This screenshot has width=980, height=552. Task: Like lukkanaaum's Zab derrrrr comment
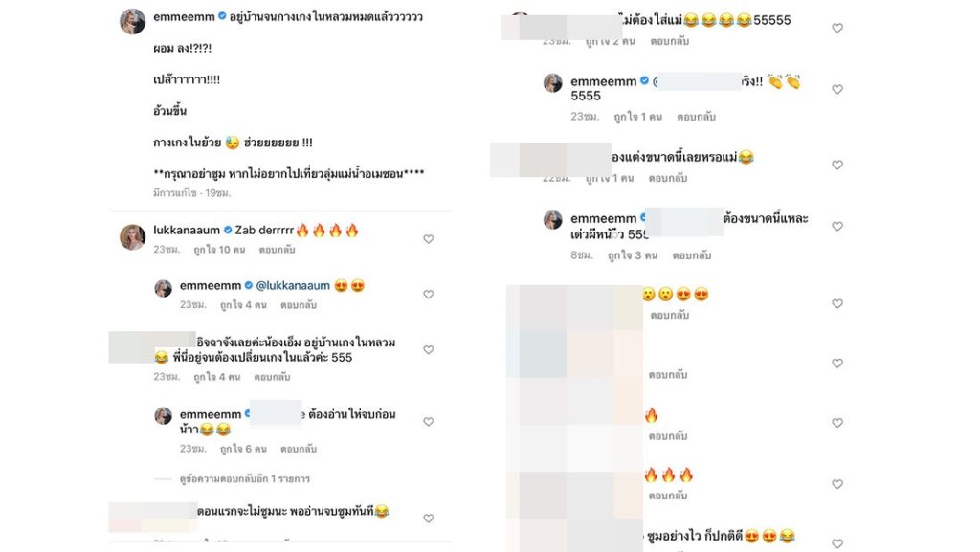click(428, 239)
